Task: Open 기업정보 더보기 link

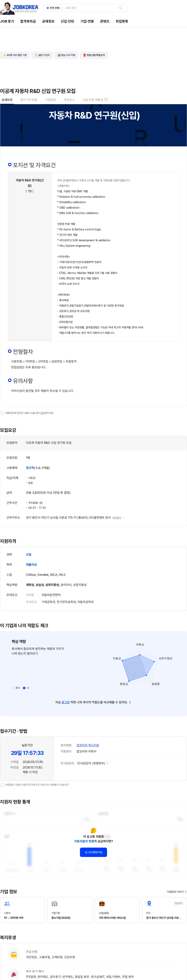Action: tap(176, 891)
